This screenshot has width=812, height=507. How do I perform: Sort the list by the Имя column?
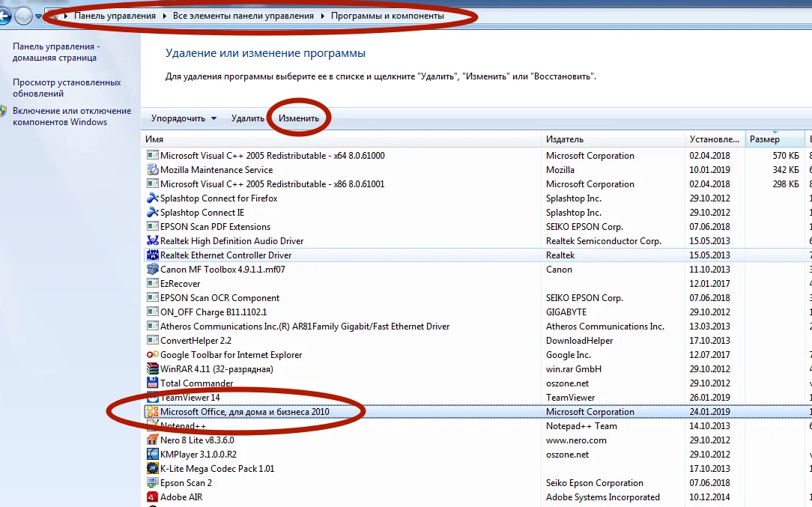click(x=342, y=139)
